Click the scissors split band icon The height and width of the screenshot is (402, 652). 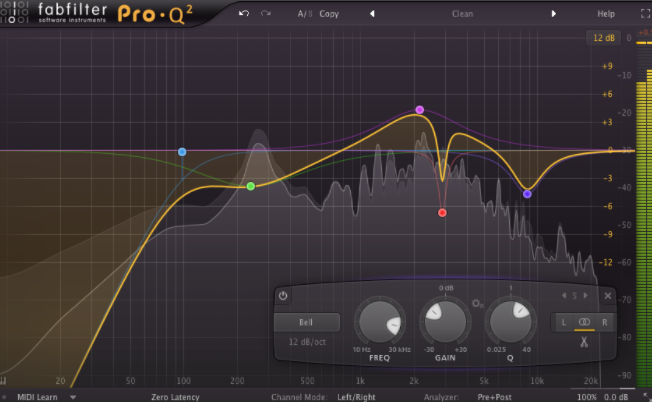coord(584,342)
